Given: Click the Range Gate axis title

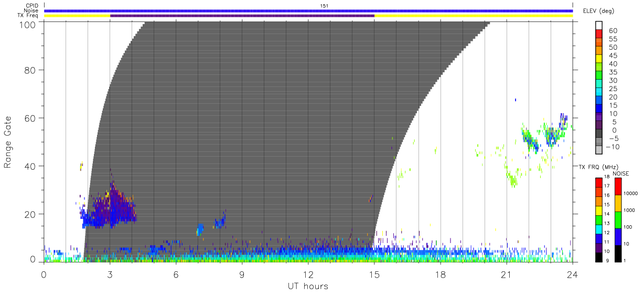Looking at the screenshot, I should point(8,142).
